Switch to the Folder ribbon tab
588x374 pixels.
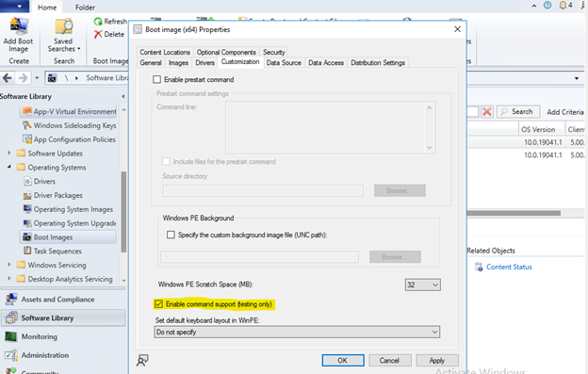[85, 8]
